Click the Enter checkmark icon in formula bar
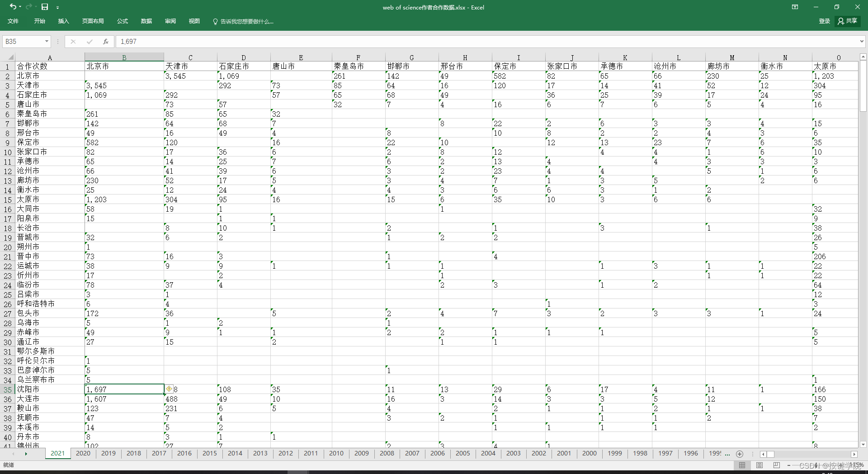Viewport: 868px width, 474px height. (89, 41)
